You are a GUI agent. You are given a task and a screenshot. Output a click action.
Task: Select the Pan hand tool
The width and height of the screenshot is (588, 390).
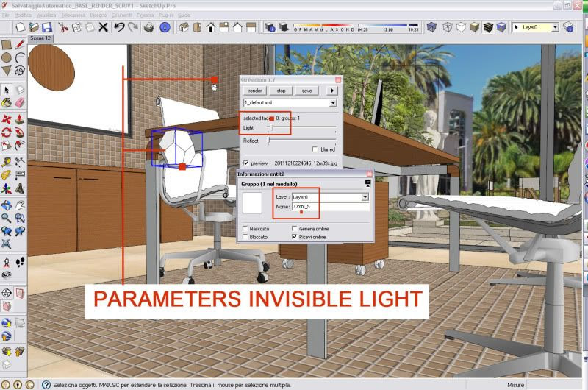[20, 205]
